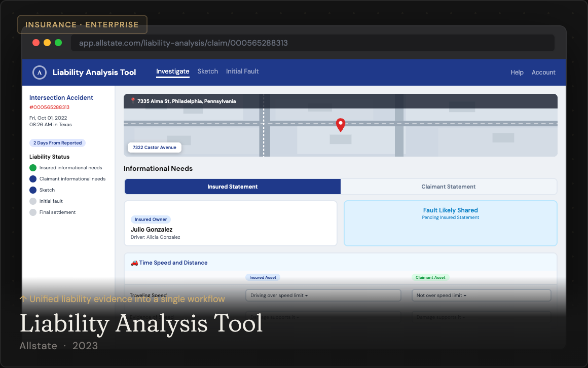This screenshot has width=588, height=368.
Task: Click the 7335 Alma St address text
Action: point(187,101)
